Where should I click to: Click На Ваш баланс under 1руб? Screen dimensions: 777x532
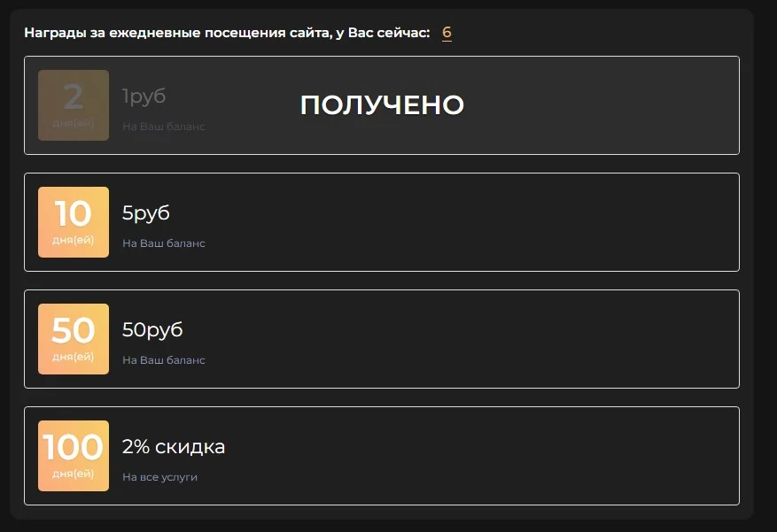[164, 127]
